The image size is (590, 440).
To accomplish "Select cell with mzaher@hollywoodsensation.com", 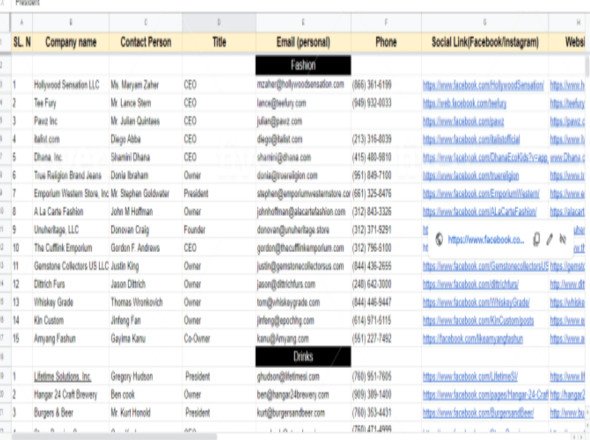I will click(x=303, y=85).
